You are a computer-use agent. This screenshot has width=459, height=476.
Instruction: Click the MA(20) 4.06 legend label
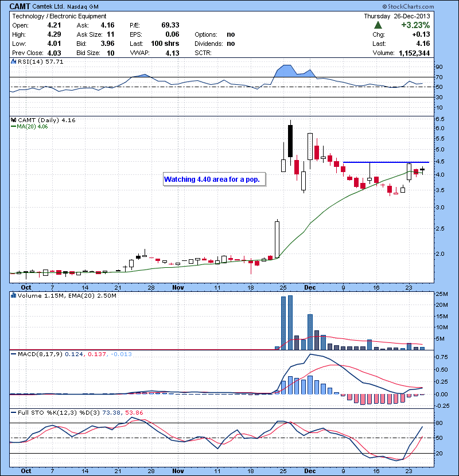pos(29,127)
